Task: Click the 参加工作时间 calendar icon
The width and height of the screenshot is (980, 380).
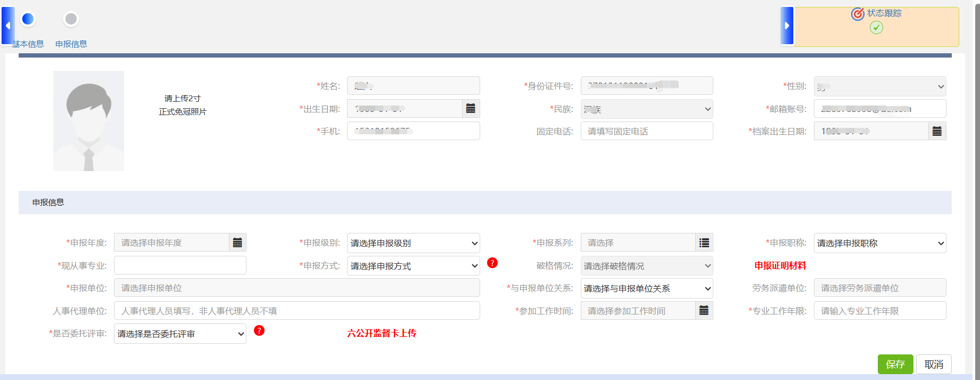Action: click(704, 311)
